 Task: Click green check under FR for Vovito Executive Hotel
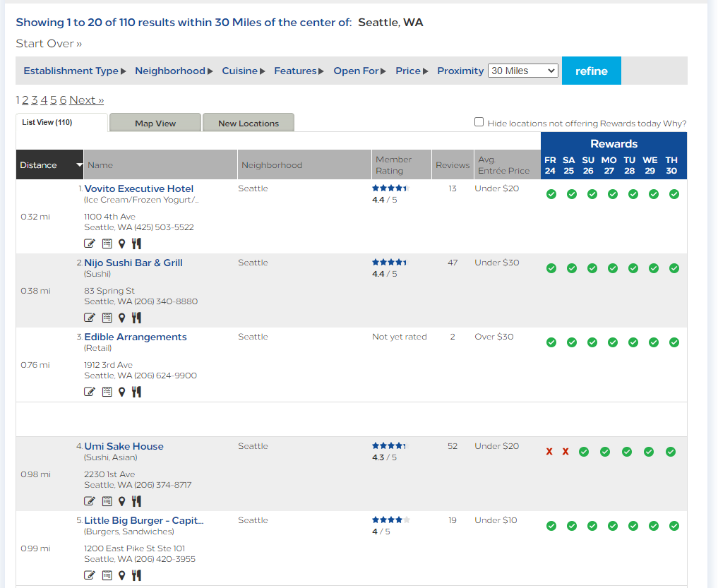tap(551, 194)
